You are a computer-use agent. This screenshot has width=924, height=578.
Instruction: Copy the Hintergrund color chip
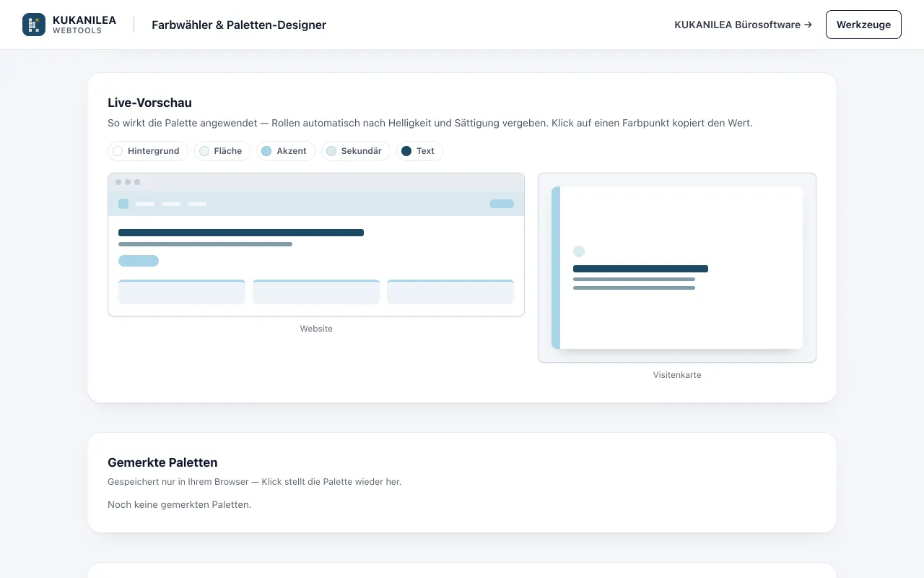(x=148, y=151)
